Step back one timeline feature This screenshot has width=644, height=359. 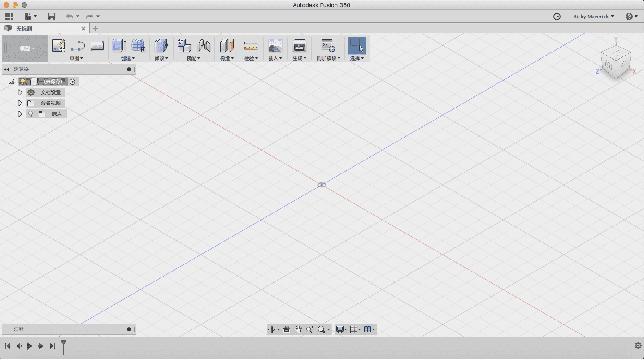click(19, 346)
